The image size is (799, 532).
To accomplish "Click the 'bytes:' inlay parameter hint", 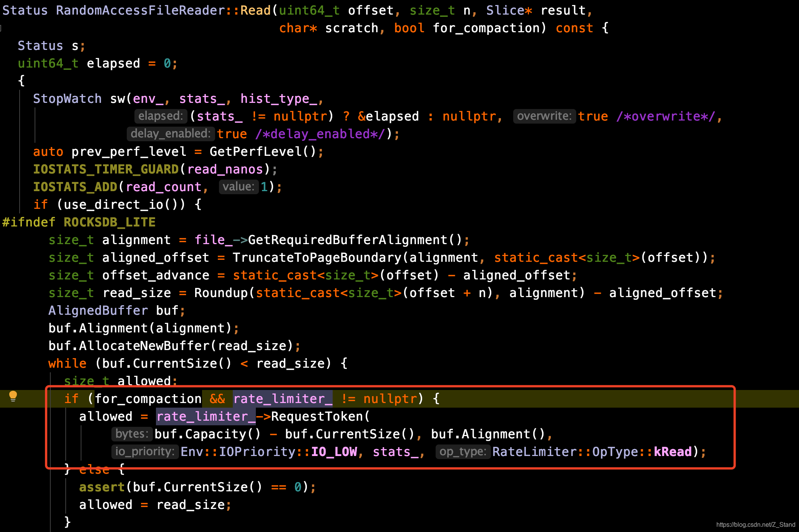I will 132,434.
